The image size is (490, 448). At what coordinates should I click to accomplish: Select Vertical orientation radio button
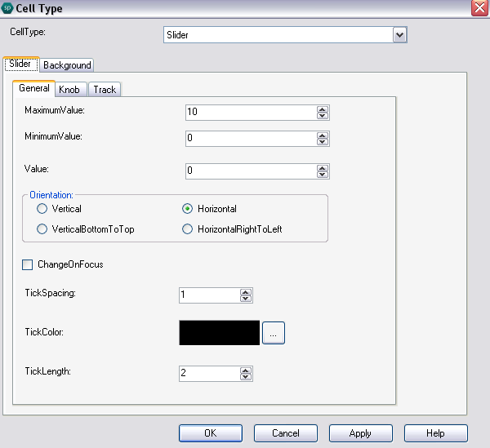42,209
